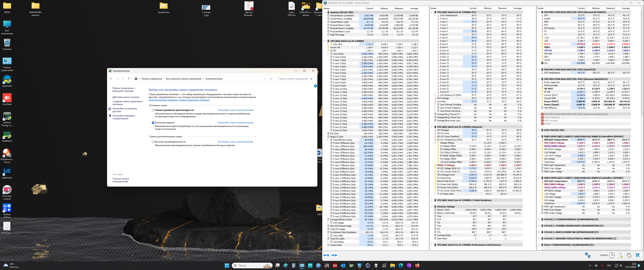This screenshot has width=644, height=270.
Task: Choose Высокая производительность power plan
Action: (153, 142)
